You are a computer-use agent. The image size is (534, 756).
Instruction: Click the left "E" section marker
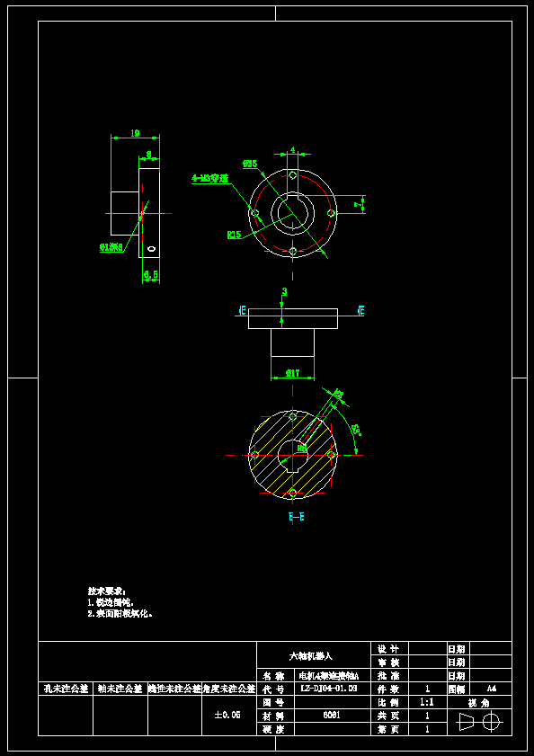click(x=243, y=311)
